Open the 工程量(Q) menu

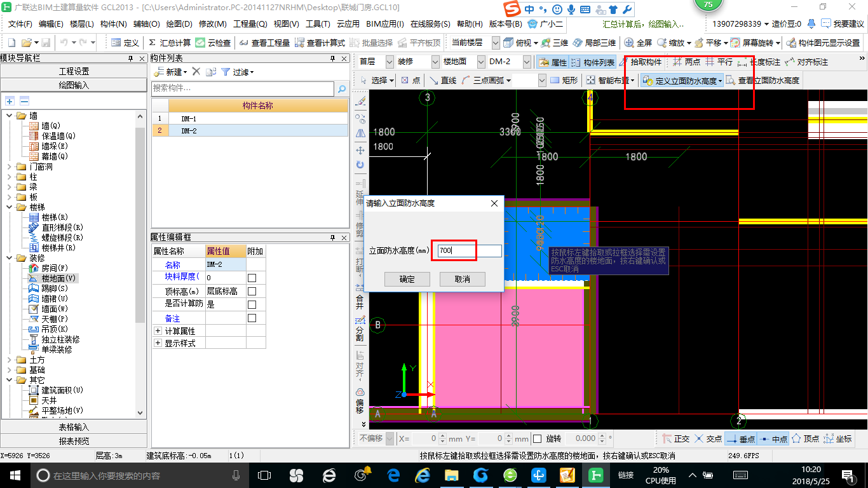pyautogui.click(x=250, y=24)
